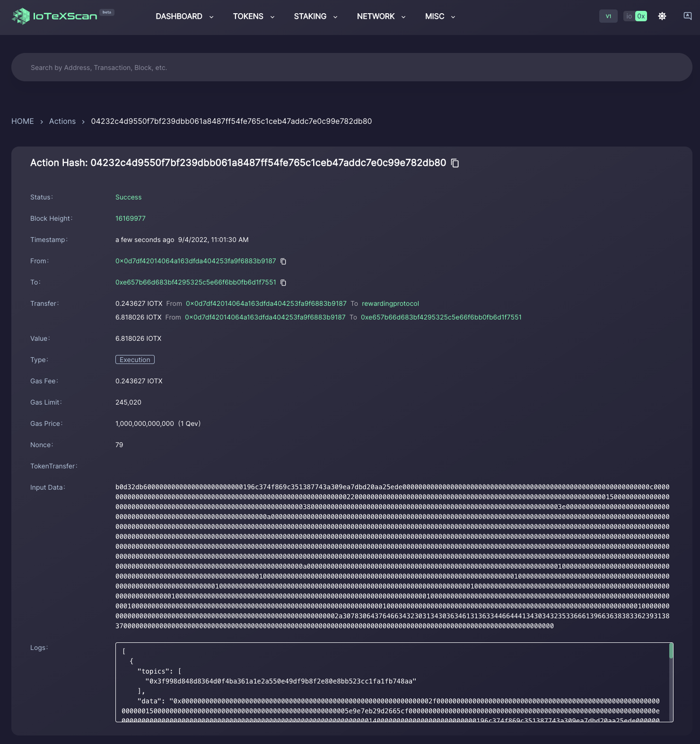Viewport: 700px width, 744px height.
Task: Open the From address 0x0d7df420...b9187 link
Action: (196, 261)
